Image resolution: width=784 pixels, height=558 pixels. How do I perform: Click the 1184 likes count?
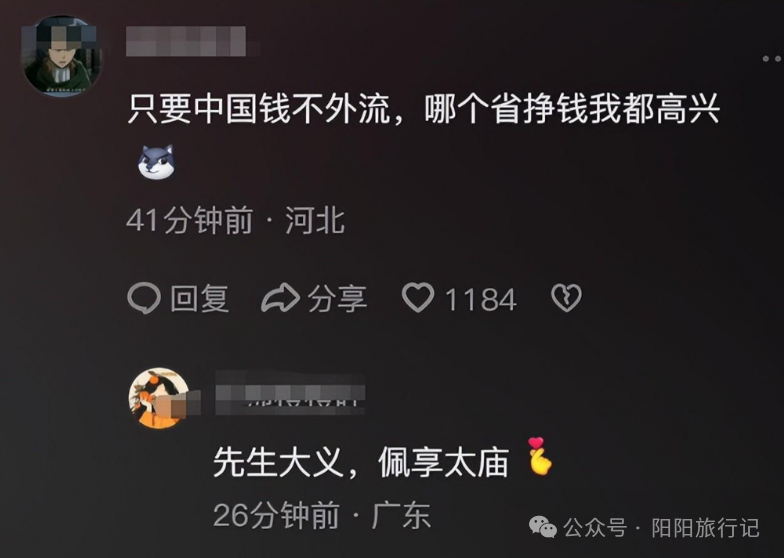click(x=480, y=300)
